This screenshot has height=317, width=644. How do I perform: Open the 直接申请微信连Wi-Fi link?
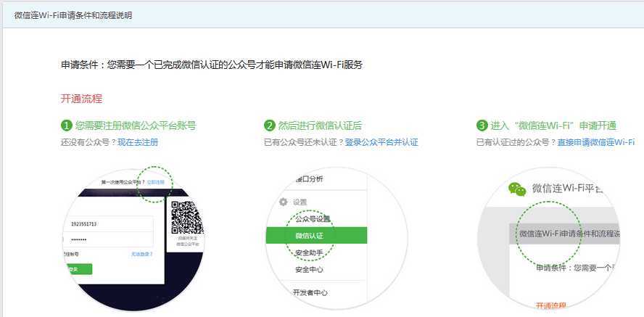pyautogui.click(x=595, y=142)
